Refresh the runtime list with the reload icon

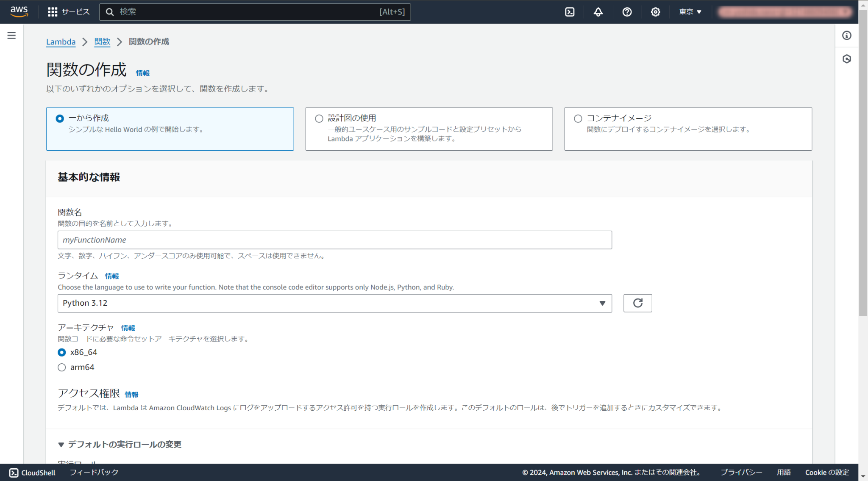(637, 303)
